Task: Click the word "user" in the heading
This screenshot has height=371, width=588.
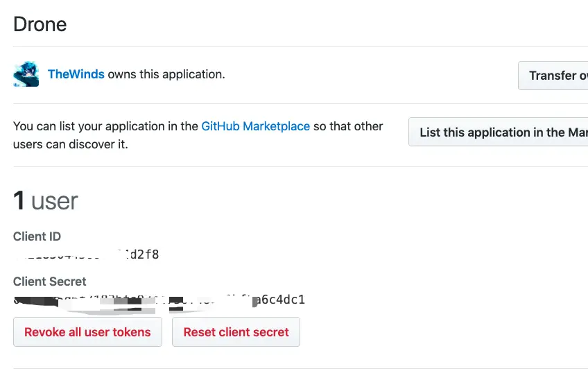Action: 55,201
